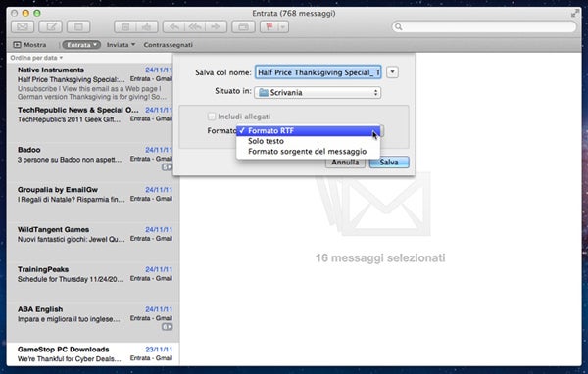The height and width of the screenshot is (374, 588).
Task: Open the Entrata mailbox dropdown
Action: point(81,45)
